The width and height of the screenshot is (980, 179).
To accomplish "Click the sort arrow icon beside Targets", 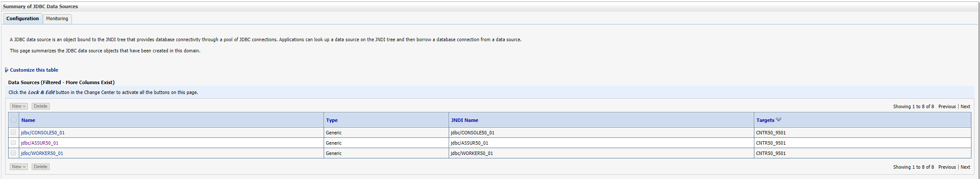I will (x=778, y=120).
